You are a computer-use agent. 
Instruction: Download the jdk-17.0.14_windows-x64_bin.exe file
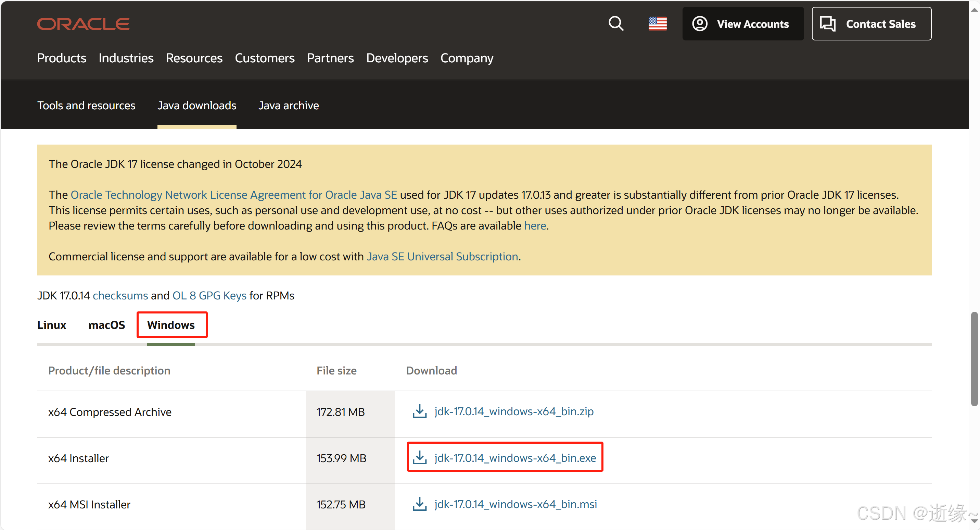(515, 458)
